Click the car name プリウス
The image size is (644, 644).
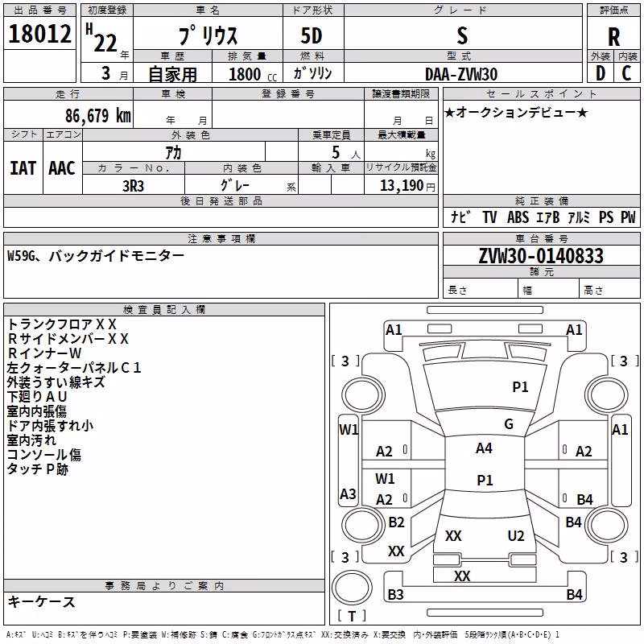(208, 35)
